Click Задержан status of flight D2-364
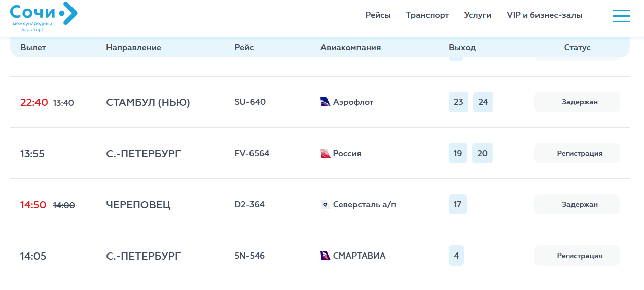Image resolution: width=644 pixels, height=290 pixels. point(577,204)
